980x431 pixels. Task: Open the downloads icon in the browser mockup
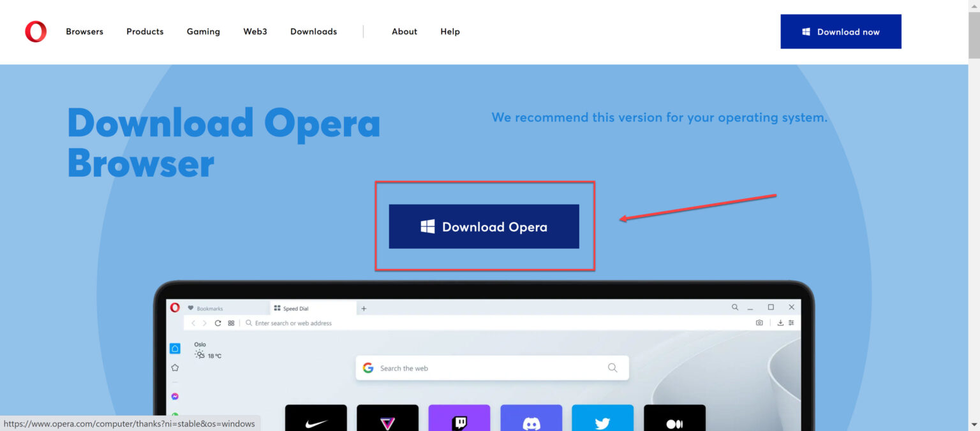click(x=780, y=323)
